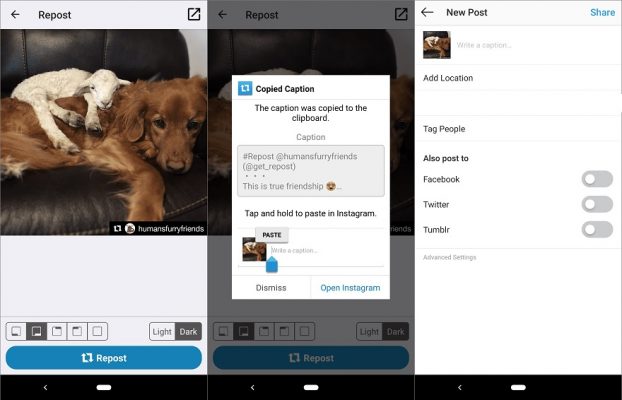Select top-left attribution in the left Repost screen
622x400 pixels.
(x=57, y=331)
